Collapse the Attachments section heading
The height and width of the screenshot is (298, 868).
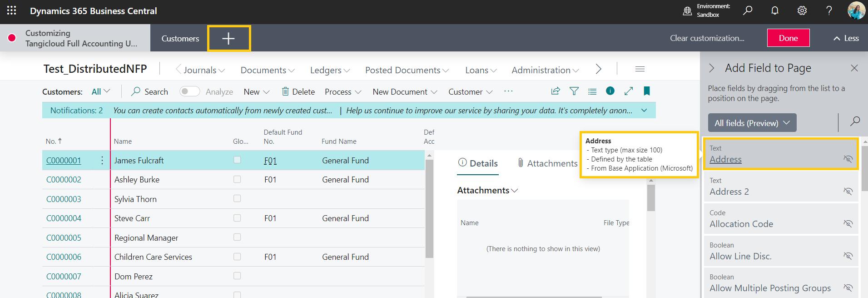[x=487, y=190]
